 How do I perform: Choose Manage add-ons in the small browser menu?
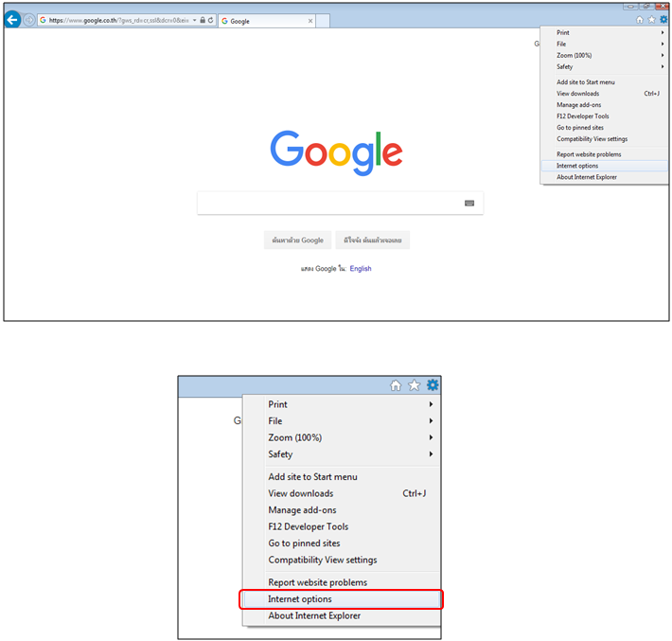604,104
